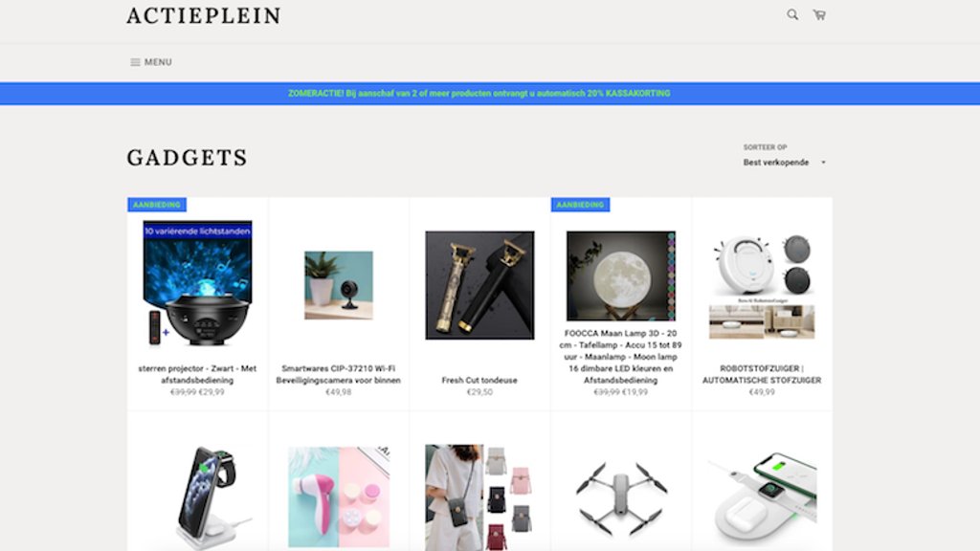Open the sterren projector product image
This screenshot has height=551, width=980.
pyautogui.click(x=197, y=283)
